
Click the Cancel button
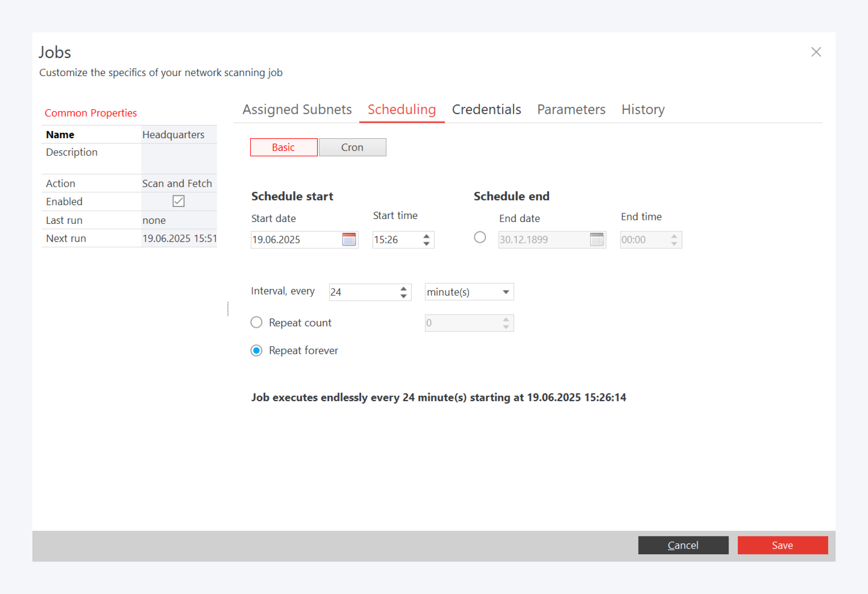click(683, 545)
